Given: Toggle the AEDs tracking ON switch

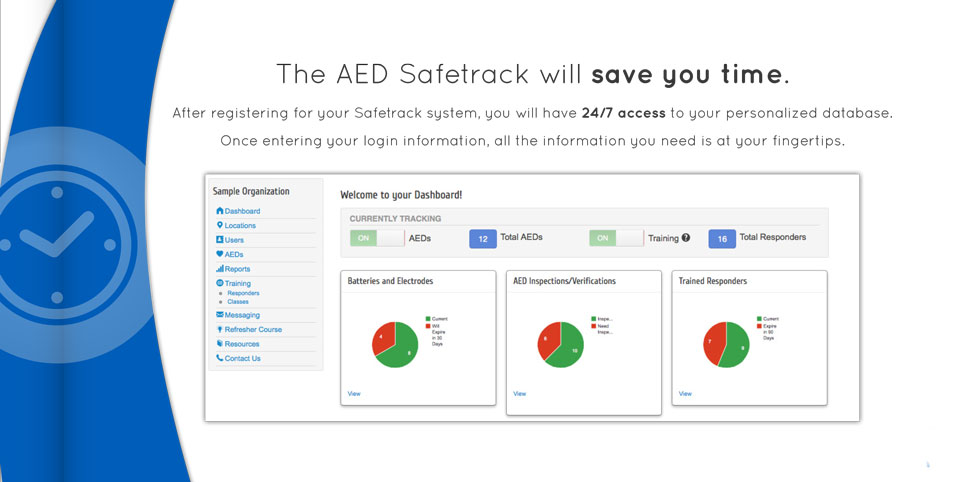Looking at the screenshot, I should 377,238.
